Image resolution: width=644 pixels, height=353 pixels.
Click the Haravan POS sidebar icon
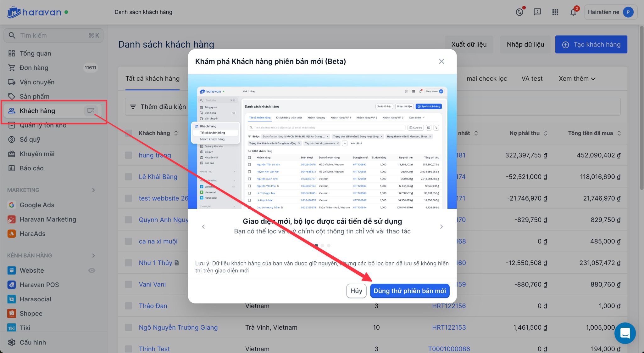[x=12, y=285]
